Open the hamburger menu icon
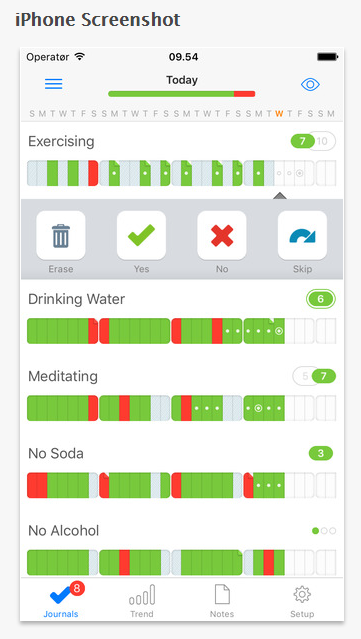 coord(53,84)
